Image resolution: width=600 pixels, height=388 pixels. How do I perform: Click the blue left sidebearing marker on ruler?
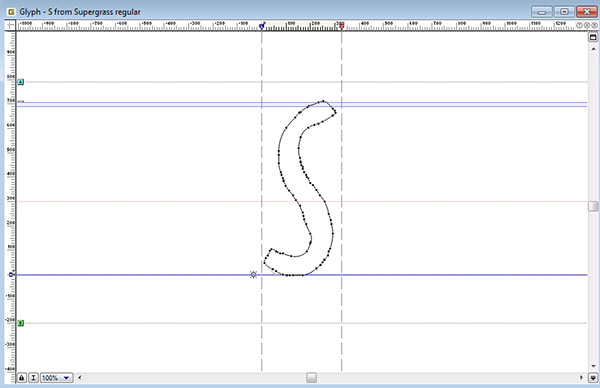(262, 26)
